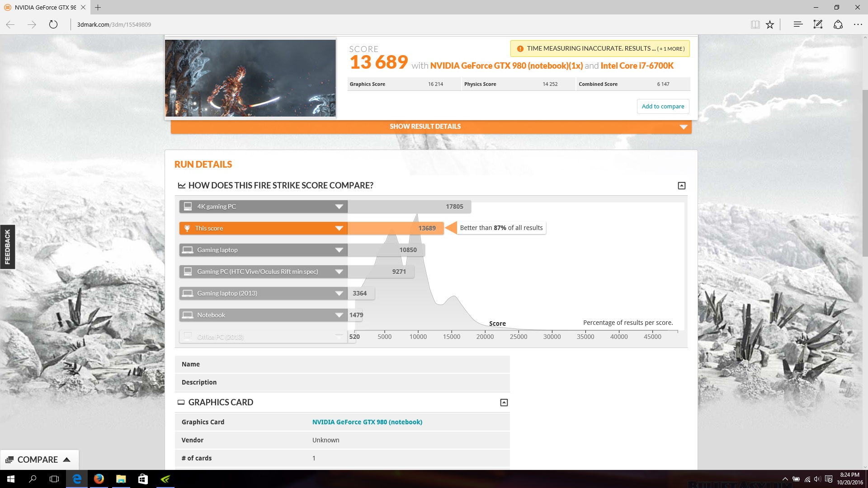Image resolution: width=868 pixels, height=488 pixels.
Task: Expand Show Result Details bar
Action: coord(431,127)
